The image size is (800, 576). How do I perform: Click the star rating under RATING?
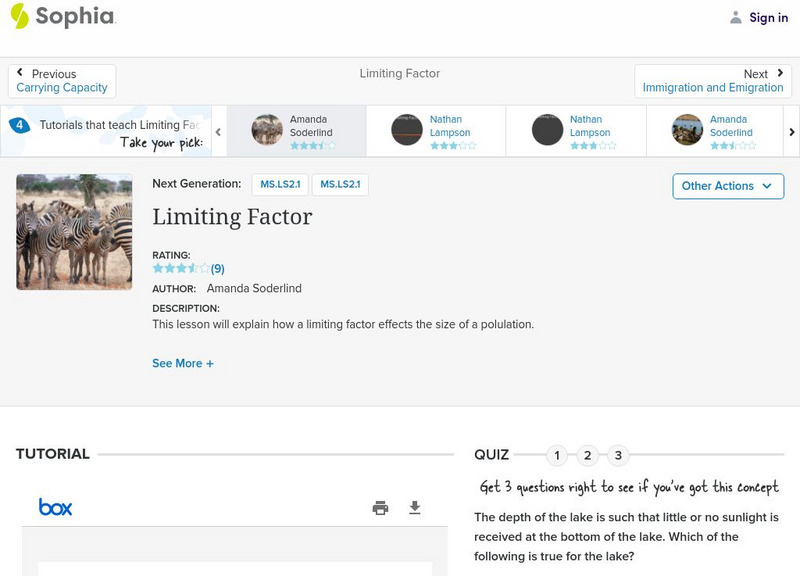(181, 269)
